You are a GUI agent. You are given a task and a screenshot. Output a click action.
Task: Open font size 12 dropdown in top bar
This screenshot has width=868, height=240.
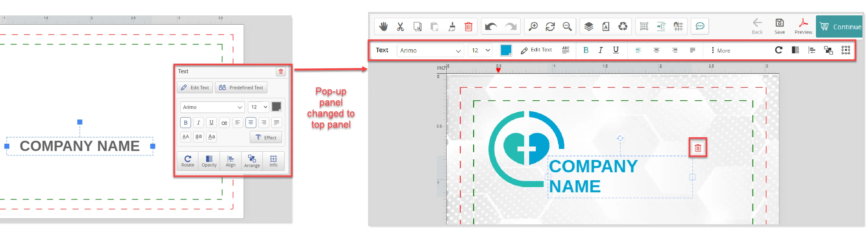point(480,50)
